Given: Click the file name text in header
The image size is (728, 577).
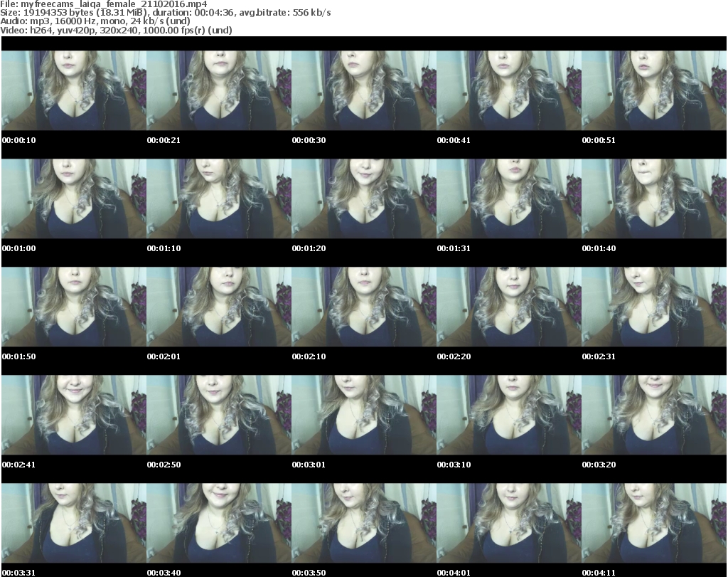Looking at the screenshot, I should coord(104,4).
